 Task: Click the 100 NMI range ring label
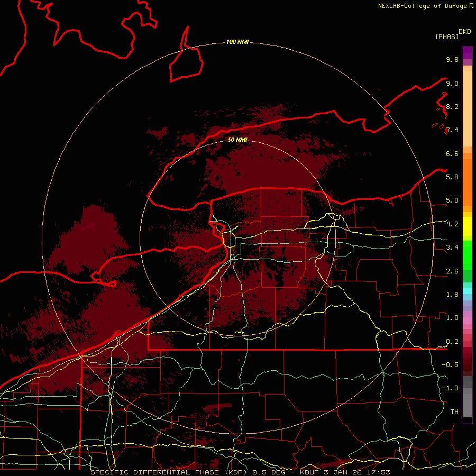pos(237,42)
